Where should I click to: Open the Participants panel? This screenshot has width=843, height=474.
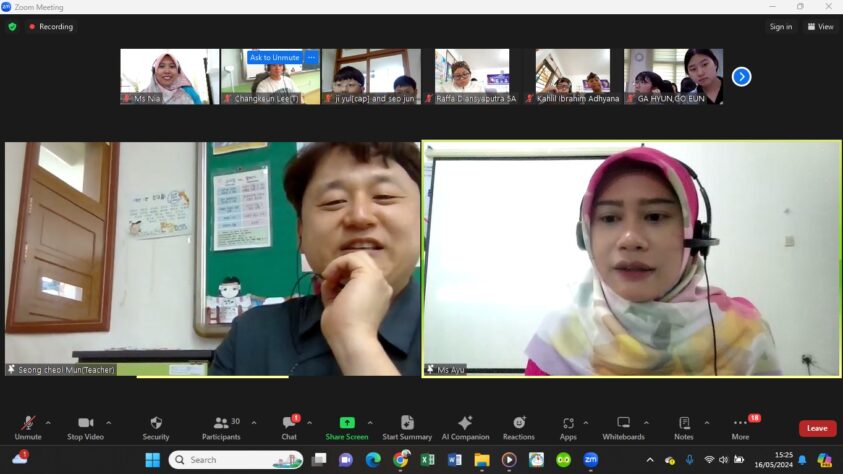(221, 427)
